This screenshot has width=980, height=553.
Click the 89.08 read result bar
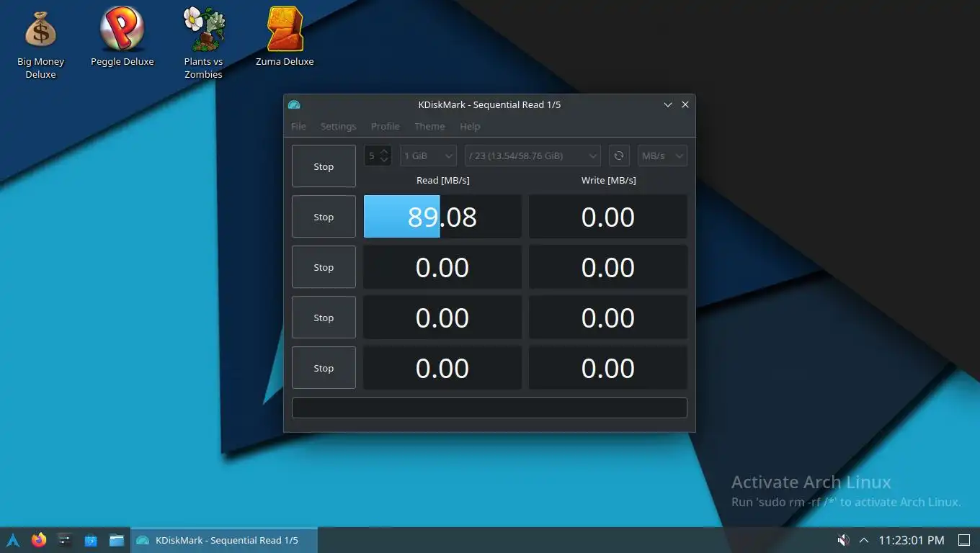[442, 217]
